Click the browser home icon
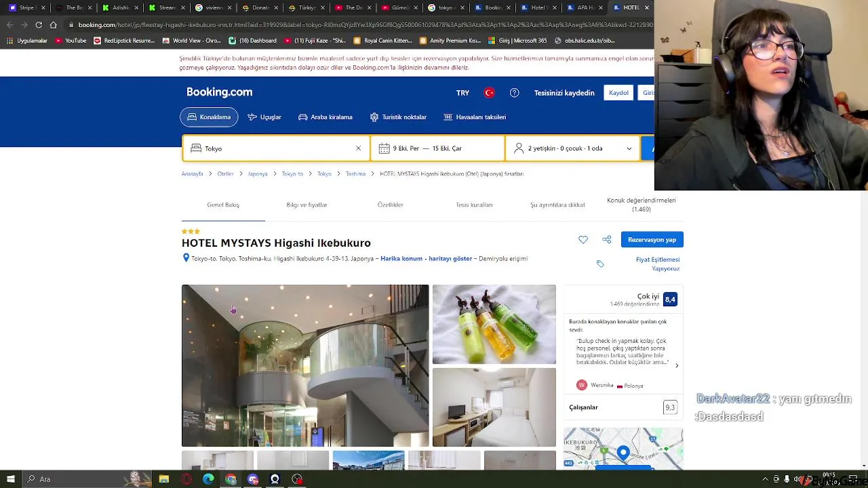This screenshot has height=488, width=868. click(x=53, y=25)
